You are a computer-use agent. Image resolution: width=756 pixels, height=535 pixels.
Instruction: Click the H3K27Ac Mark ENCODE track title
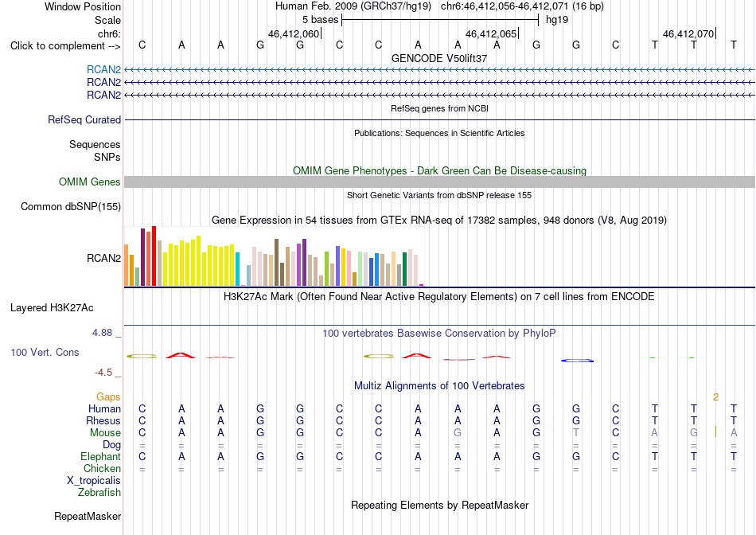pyautogui.click(x=439, y=297)
